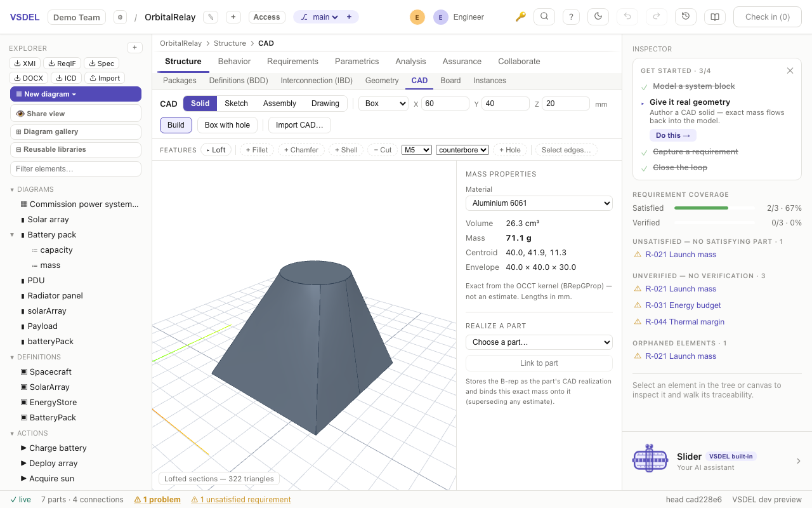Export Spec document

(x=101, y=63)
